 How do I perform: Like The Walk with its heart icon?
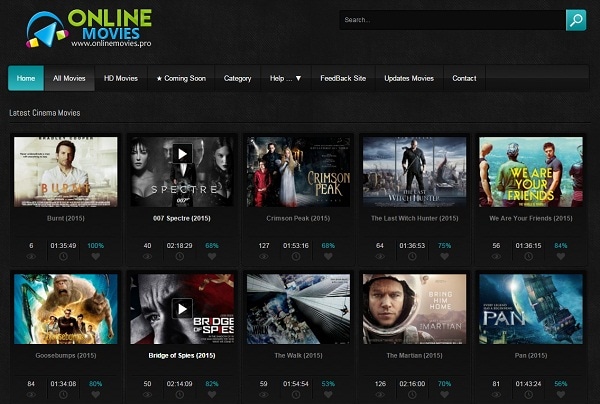click(328, 394)
